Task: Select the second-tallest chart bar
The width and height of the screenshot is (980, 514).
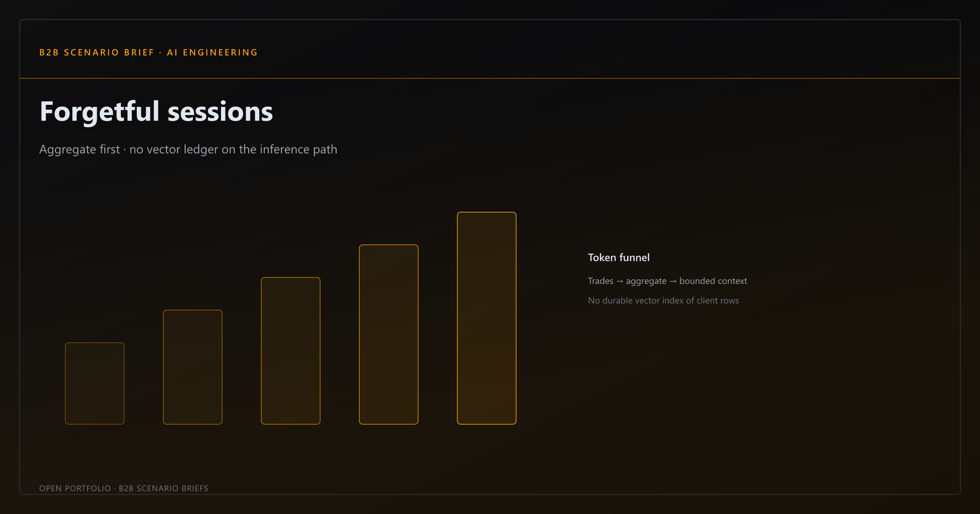Action: tap(389, 335)
